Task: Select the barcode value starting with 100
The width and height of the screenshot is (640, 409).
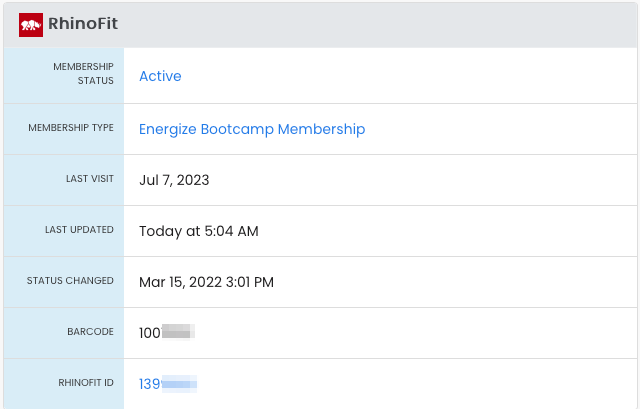Action: [167, 333]
